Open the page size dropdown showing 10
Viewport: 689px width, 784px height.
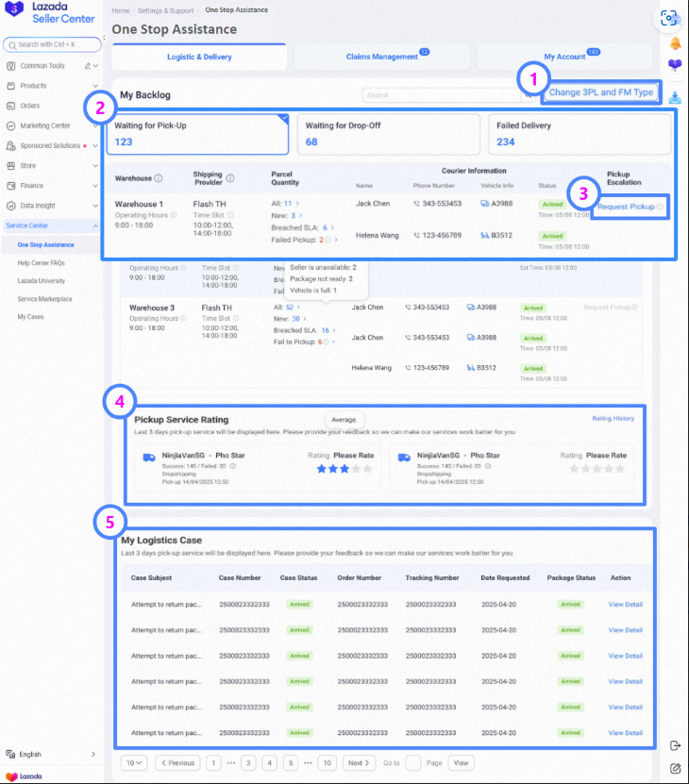tap(135, 762)
